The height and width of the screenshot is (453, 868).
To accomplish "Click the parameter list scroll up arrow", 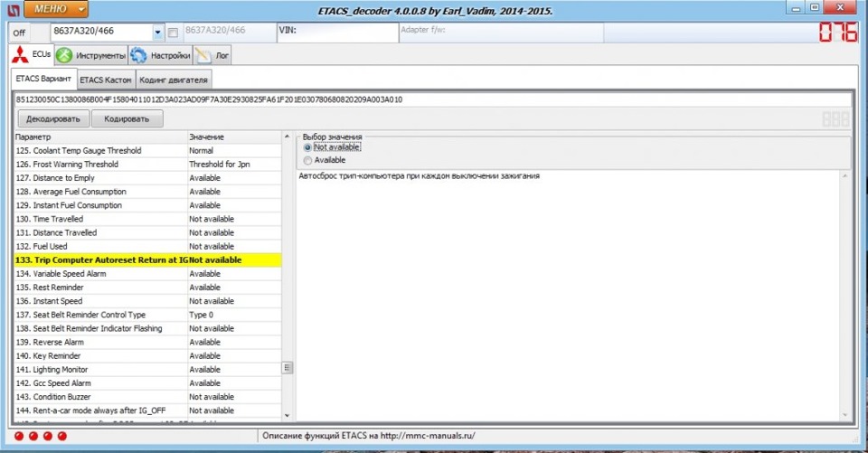I will (287, 137).
